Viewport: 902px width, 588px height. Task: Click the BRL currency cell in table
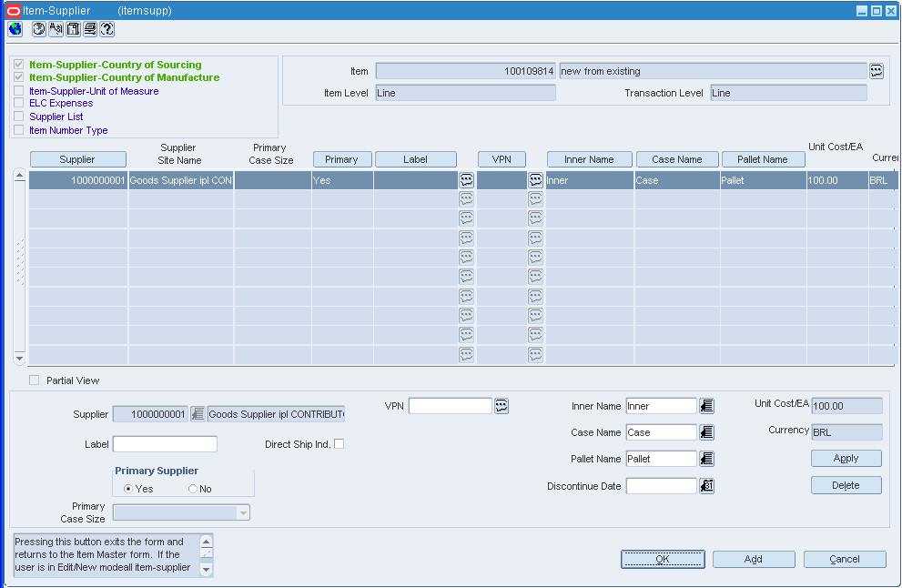pos(883,180)
